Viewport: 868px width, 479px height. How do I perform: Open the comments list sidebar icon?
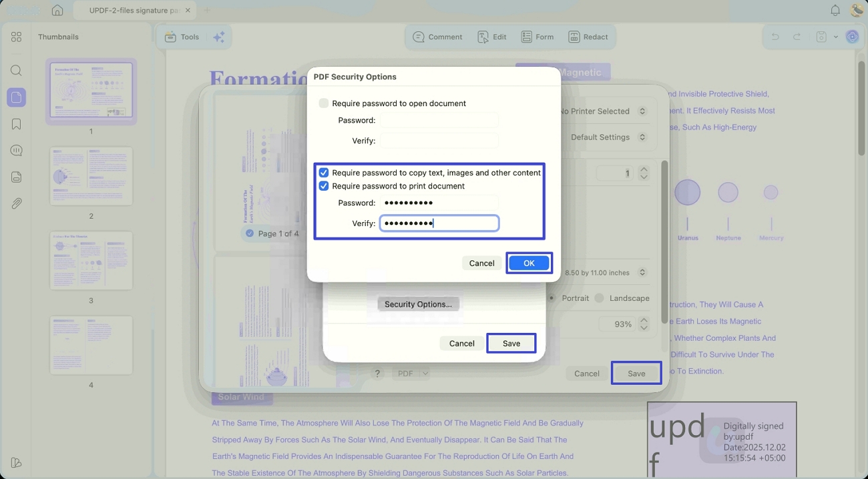17,151
